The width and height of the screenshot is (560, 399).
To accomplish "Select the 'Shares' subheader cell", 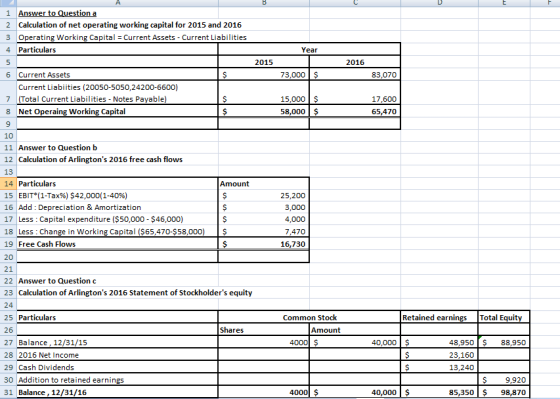I will 264,330.
